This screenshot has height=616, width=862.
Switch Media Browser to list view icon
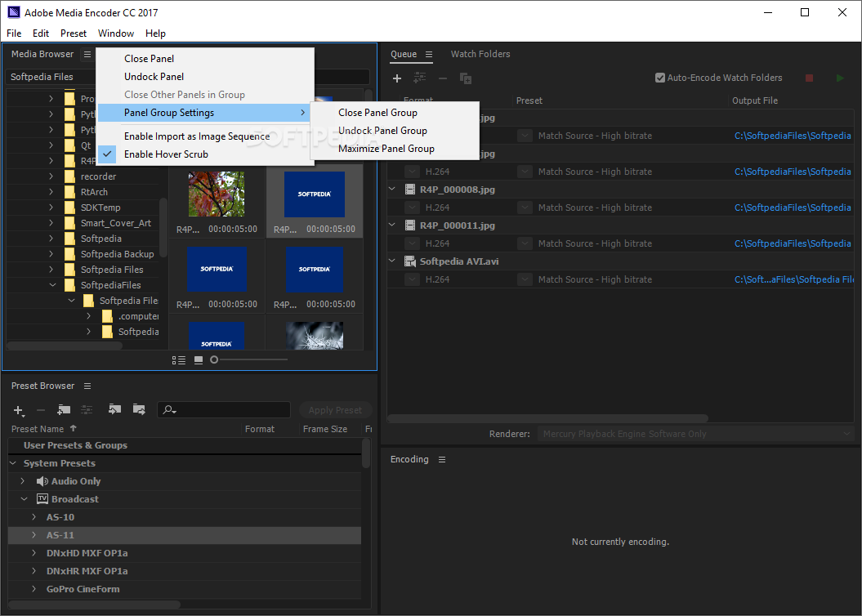179,360
